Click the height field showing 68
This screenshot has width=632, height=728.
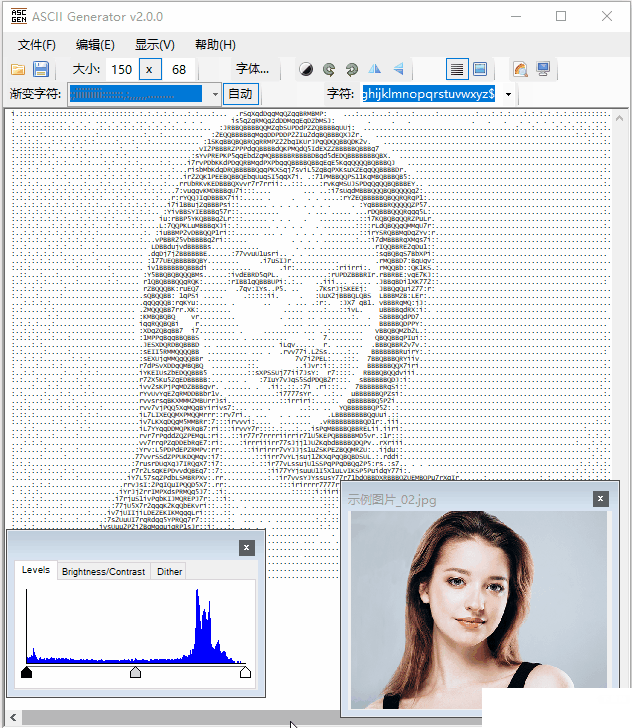coord(179,70)
